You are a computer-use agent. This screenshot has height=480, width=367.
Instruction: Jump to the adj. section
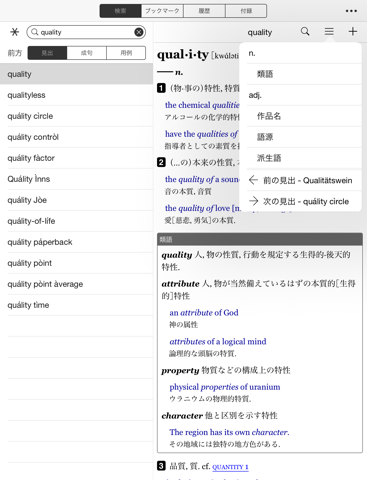(x=304, y=95)
